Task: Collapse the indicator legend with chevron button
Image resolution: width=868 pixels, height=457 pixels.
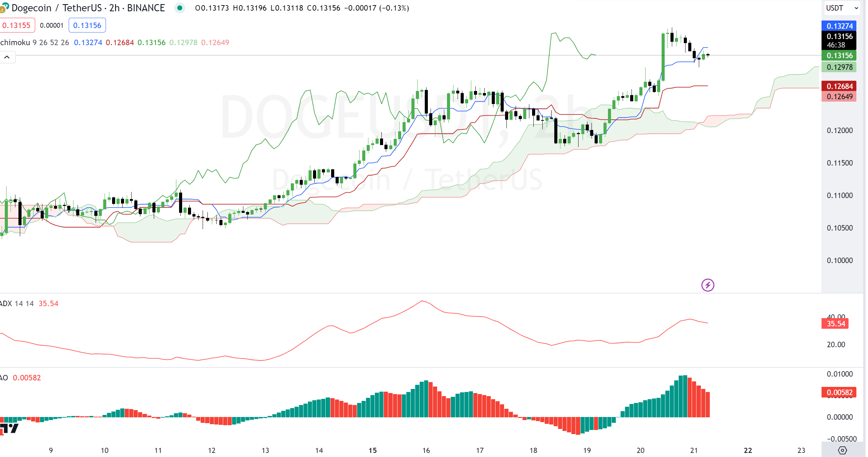Action: [7, 57]
